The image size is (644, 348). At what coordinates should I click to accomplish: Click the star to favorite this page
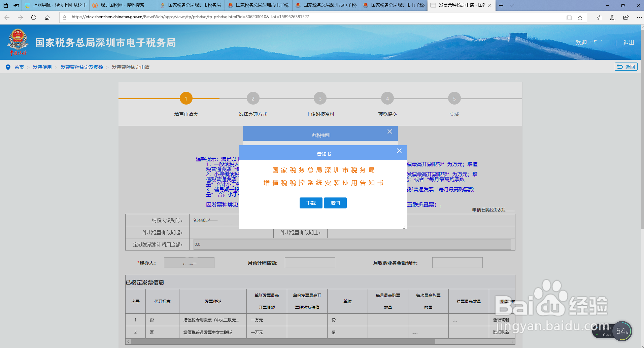pyautogui.click(x=580, y=17)
